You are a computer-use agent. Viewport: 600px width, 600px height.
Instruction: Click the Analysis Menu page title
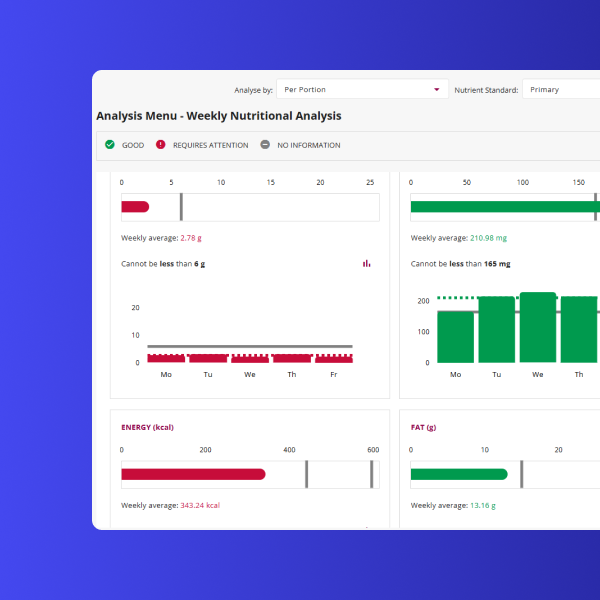218,116
